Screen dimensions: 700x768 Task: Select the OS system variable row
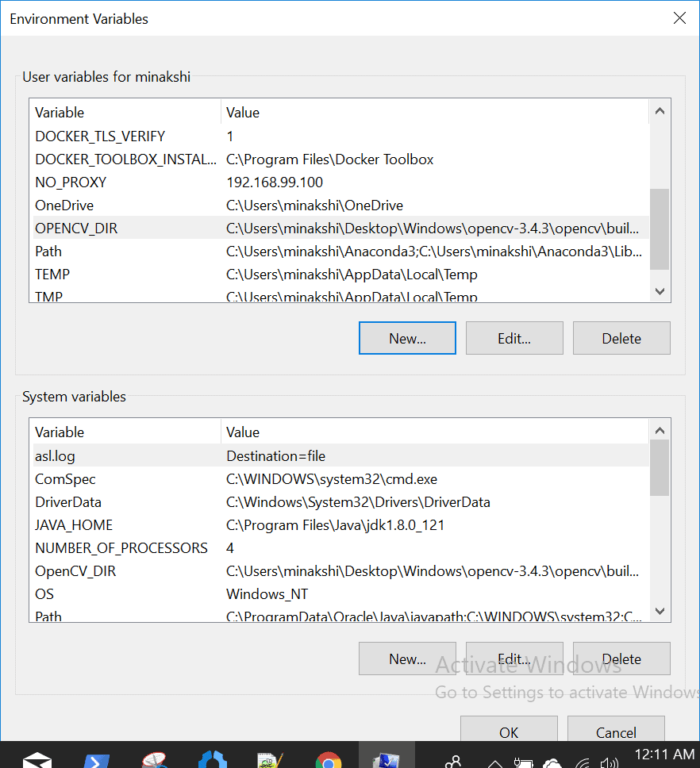[341, 593]
